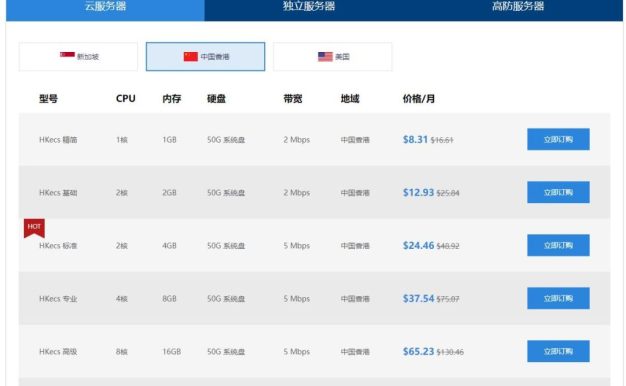
Task: Click 5 Mbps in the HKecs 专业 row
Action: [297, 299]
